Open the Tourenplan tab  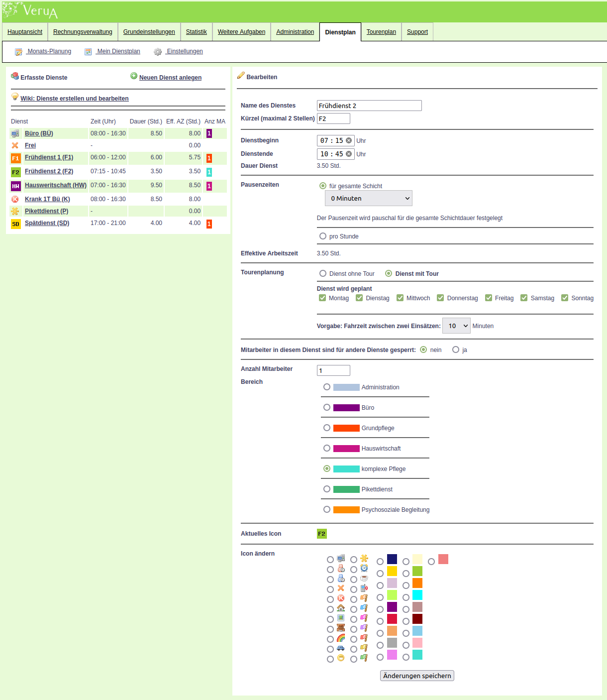tap(381, 32)
